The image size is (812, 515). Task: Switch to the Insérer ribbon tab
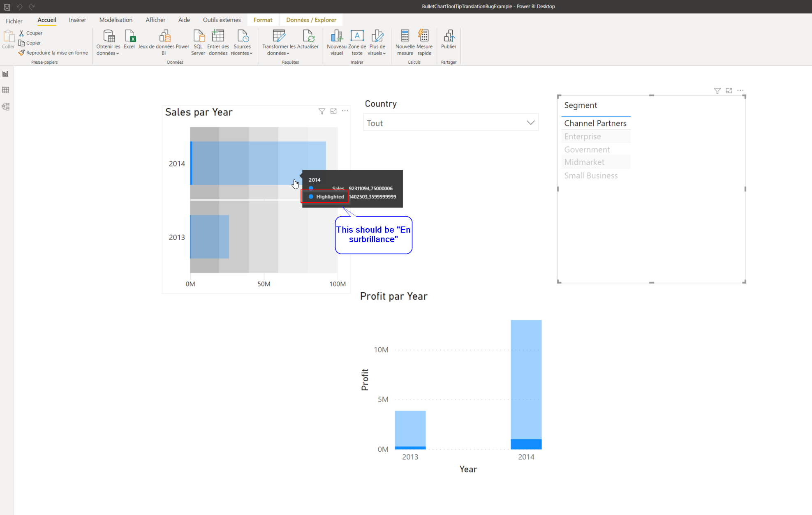[77, 20]
